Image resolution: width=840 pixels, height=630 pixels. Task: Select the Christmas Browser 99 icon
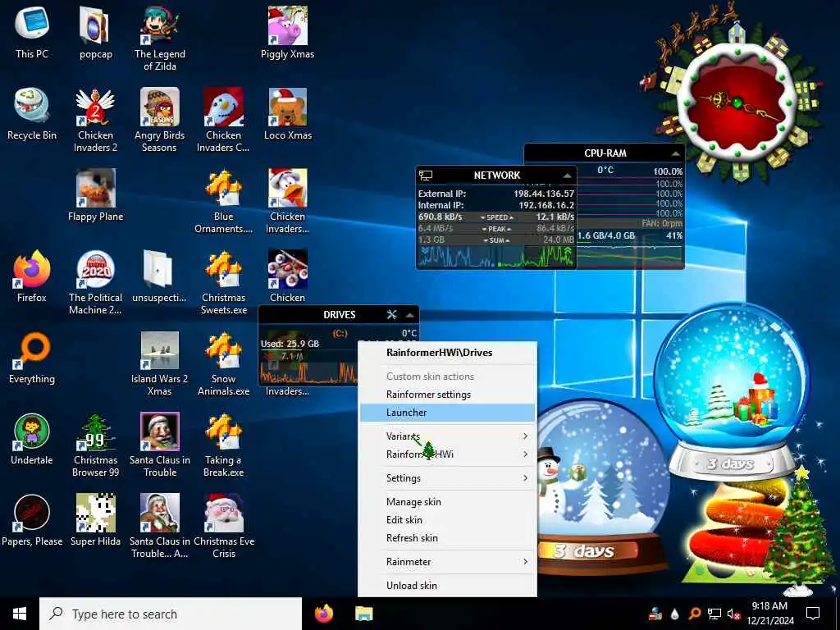(95, 445)
